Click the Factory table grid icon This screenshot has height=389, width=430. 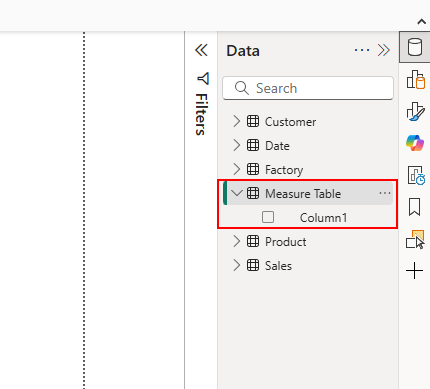coord(253,169)
